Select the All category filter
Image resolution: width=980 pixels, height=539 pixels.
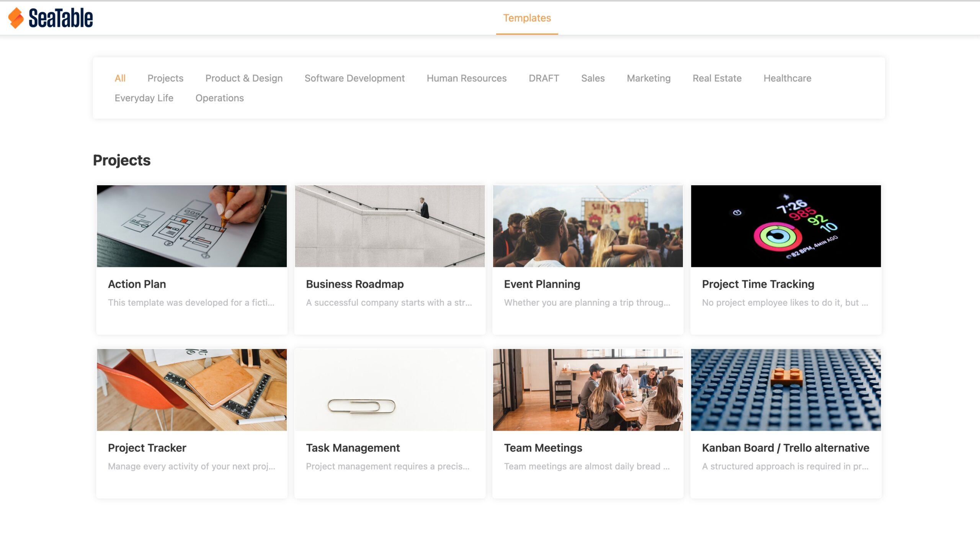120,78
